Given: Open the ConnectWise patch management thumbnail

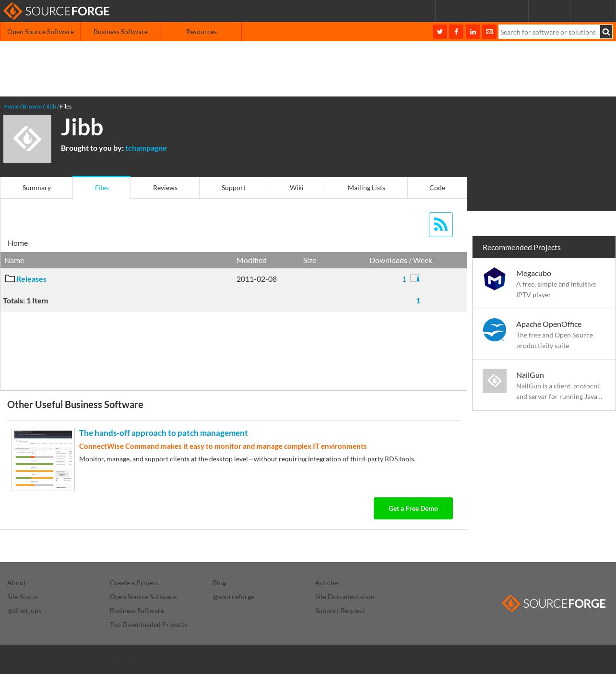Looking at the screenshot, I should tap(43, 459).
